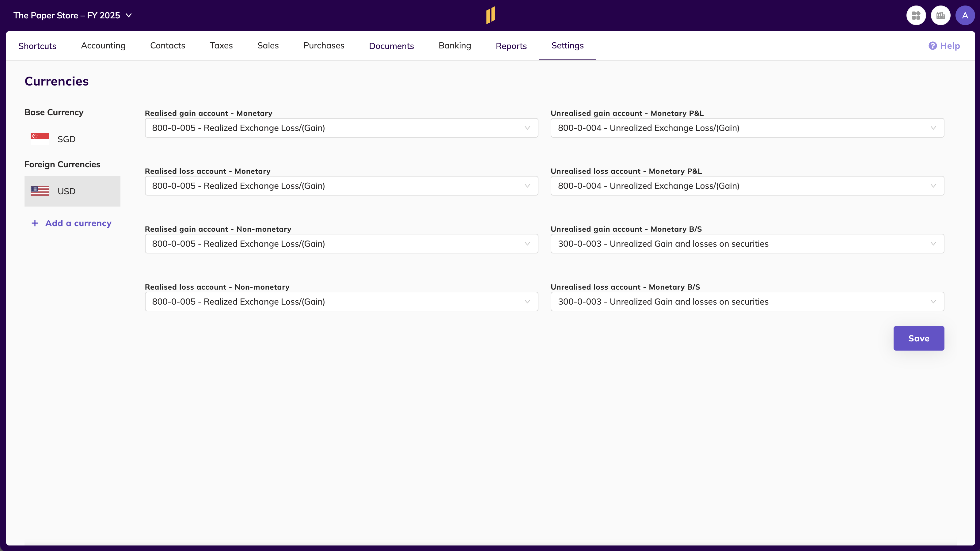The width and height of the screenshot is (980, 551).
Task: Switch to the Documents tab
Action: (391, 46)
